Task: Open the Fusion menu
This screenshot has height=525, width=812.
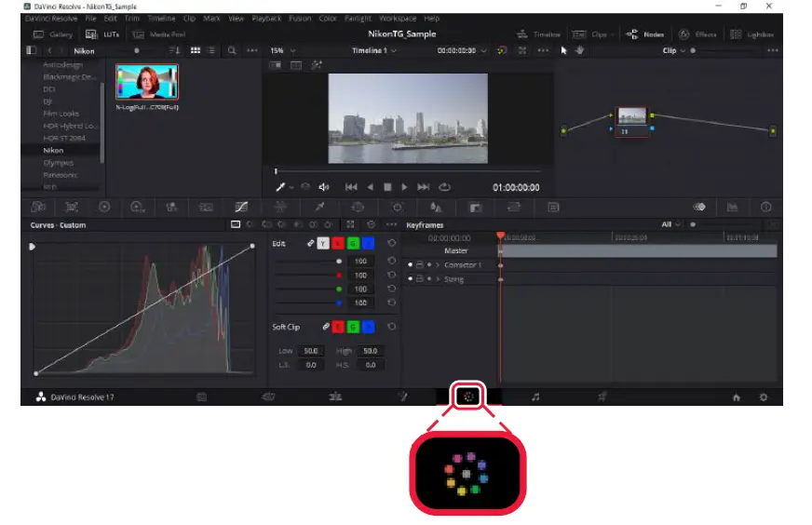Action: (x=301, y=18)
